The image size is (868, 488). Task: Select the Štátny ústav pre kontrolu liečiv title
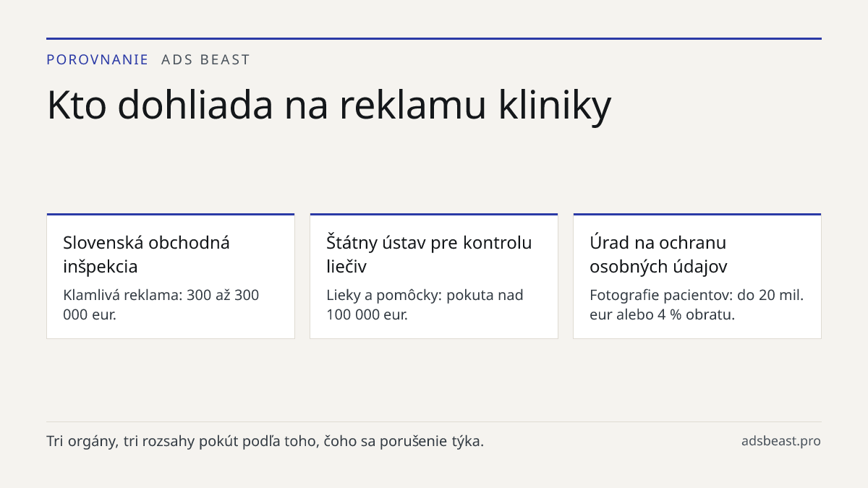[x=429, y=254]
